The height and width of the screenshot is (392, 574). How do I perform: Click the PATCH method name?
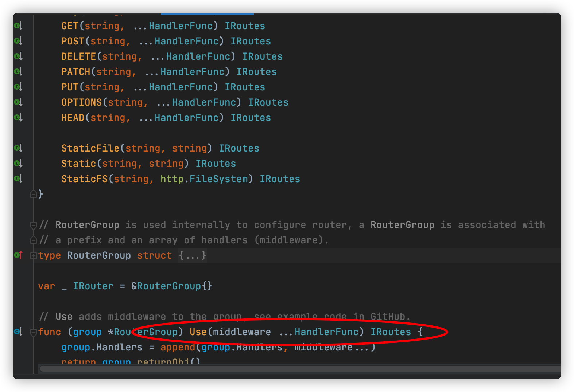coord(76,72)
